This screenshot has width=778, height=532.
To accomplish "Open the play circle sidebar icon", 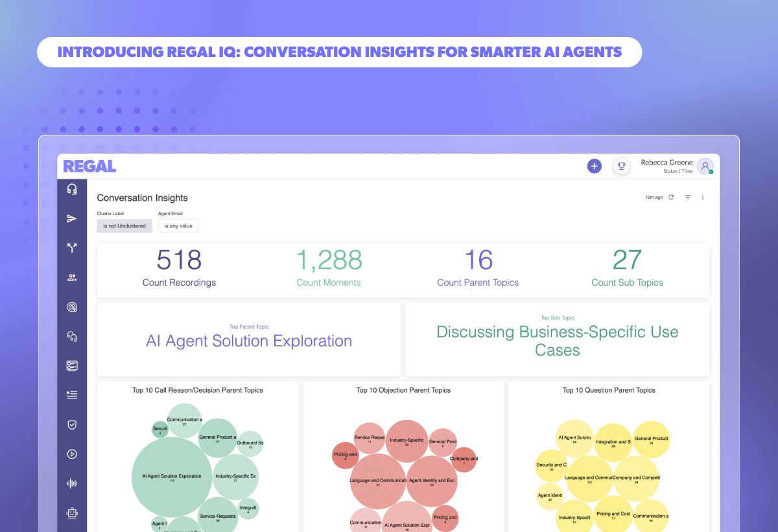I will pos(72,454).
